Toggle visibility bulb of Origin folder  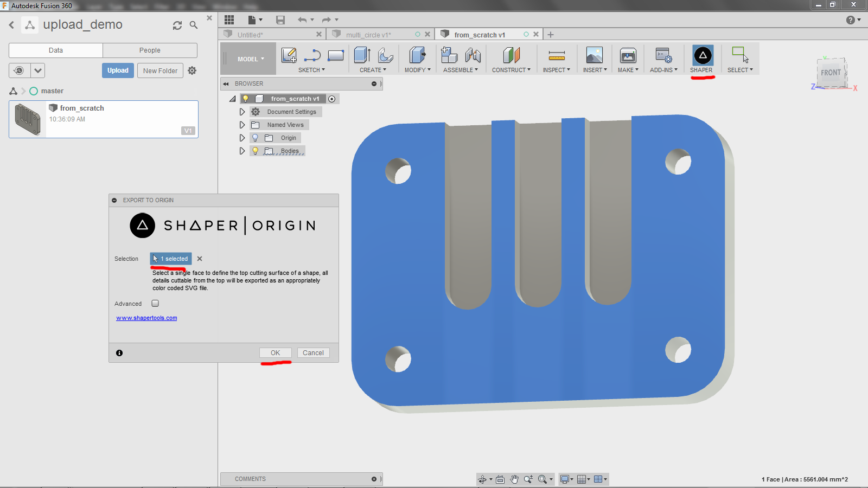(x=255, y=138)
